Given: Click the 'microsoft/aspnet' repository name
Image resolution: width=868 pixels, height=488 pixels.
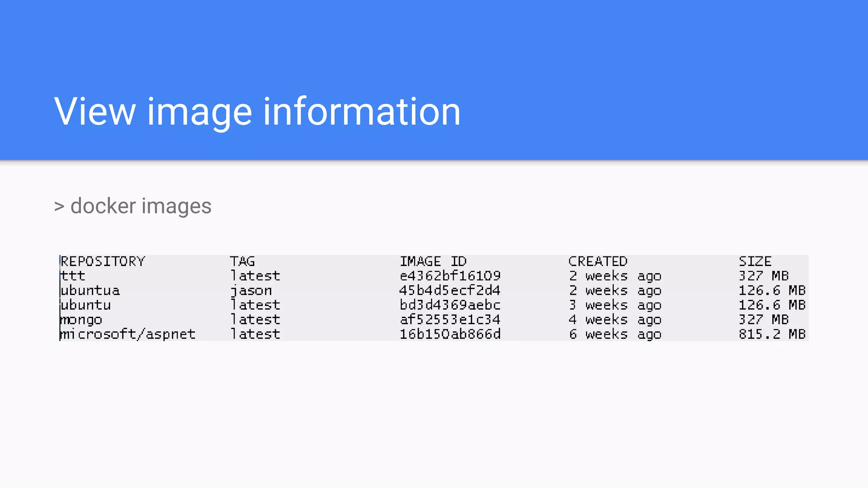Looking at the screenshot, I should point(128,334).
